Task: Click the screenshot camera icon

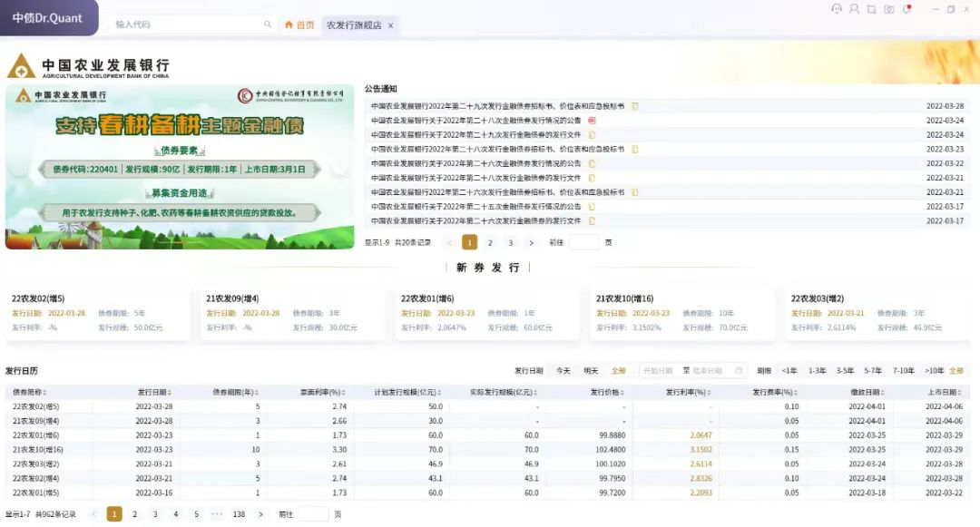Action: click(x=888, y=9)
